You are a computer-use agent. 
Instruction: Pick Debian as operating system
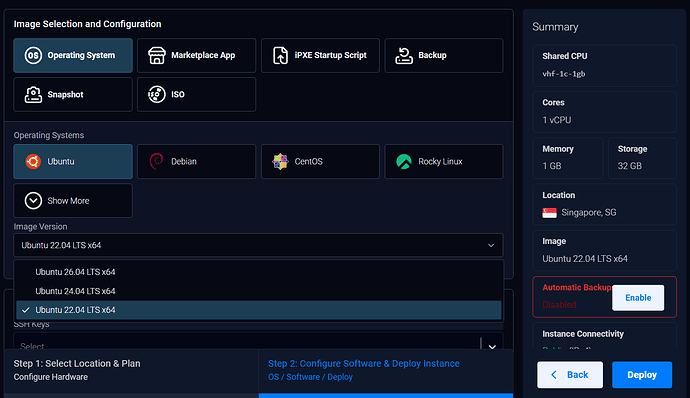[196, 162]
